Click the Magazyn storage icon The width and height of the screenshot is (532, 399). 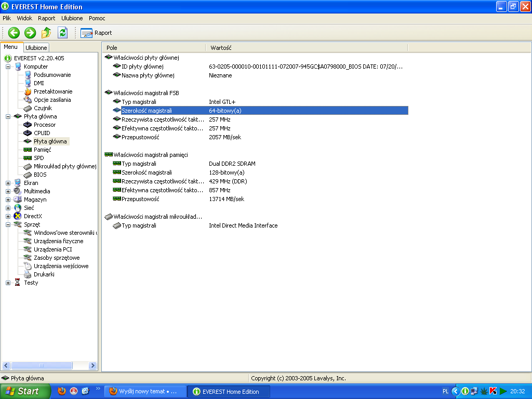18,199
